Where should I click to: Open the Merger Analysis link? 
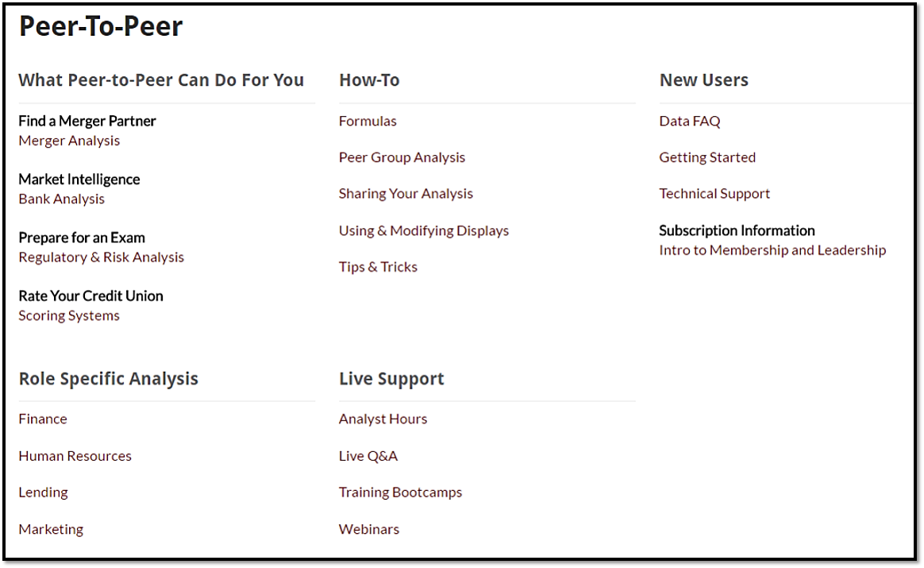click(x=69, y=141)
